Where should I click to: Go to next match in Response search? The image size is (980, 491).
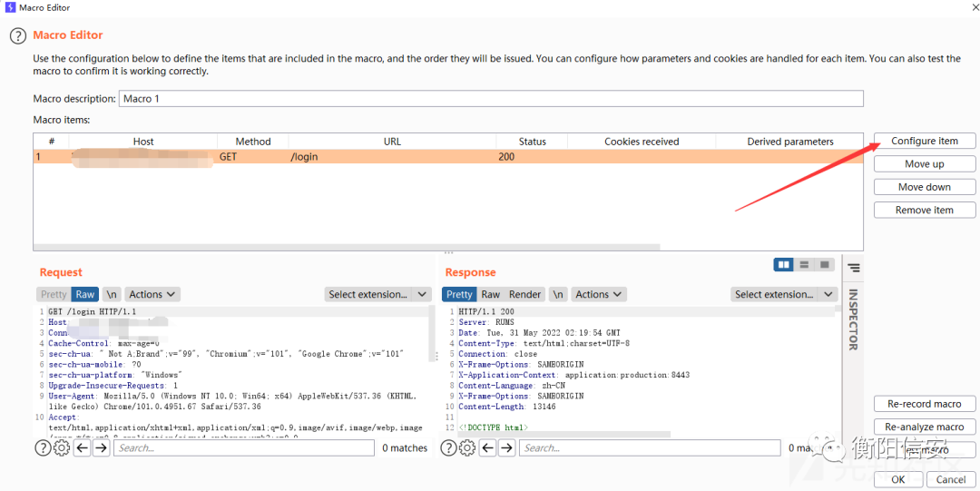[506, 447]
